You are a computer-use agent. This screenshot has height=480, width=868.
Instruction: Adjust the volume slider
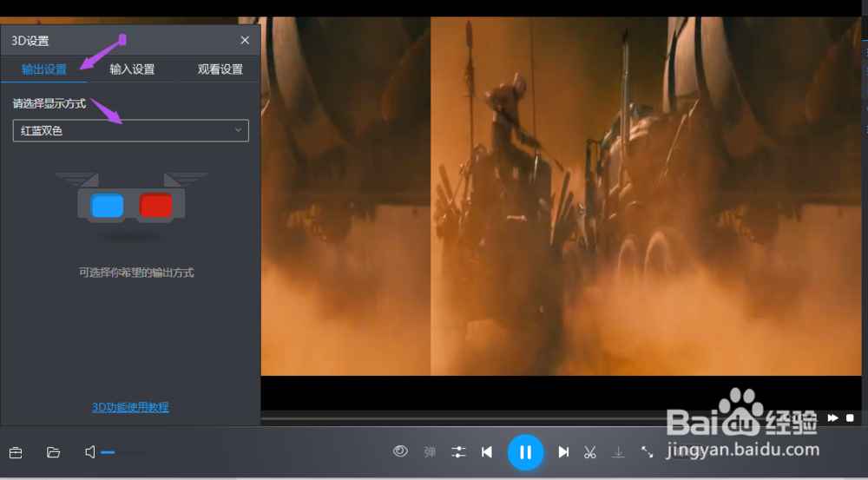[x=123, y=452]
